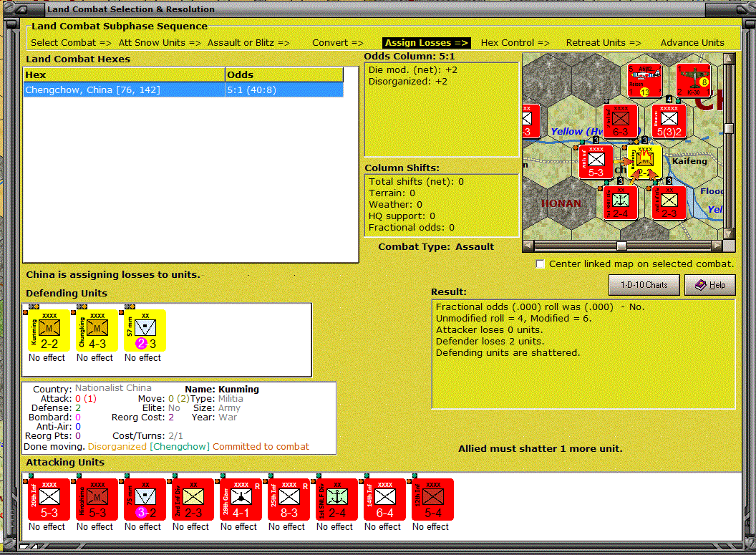Select the 14th Inf 6-4 attacking unit
The width and height of the screenshot is (756, 555).
pos(384,500)
